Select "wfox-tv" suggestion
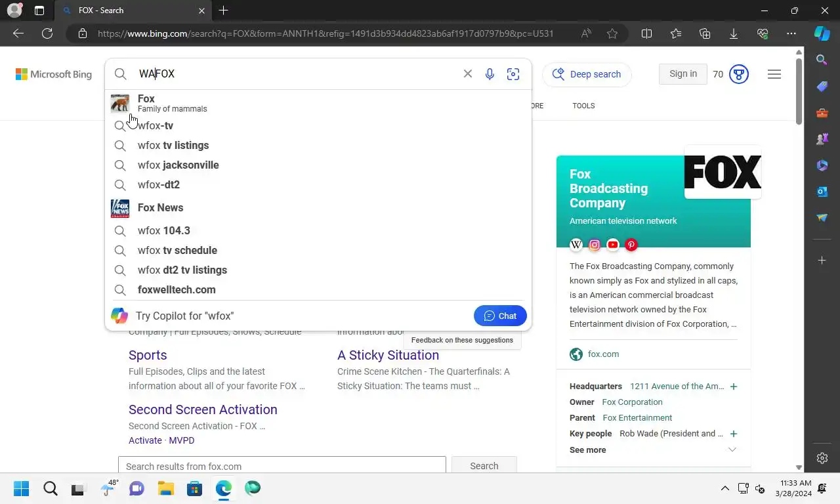The height and width of the screenshot is (504, 840). click(318, 125)
